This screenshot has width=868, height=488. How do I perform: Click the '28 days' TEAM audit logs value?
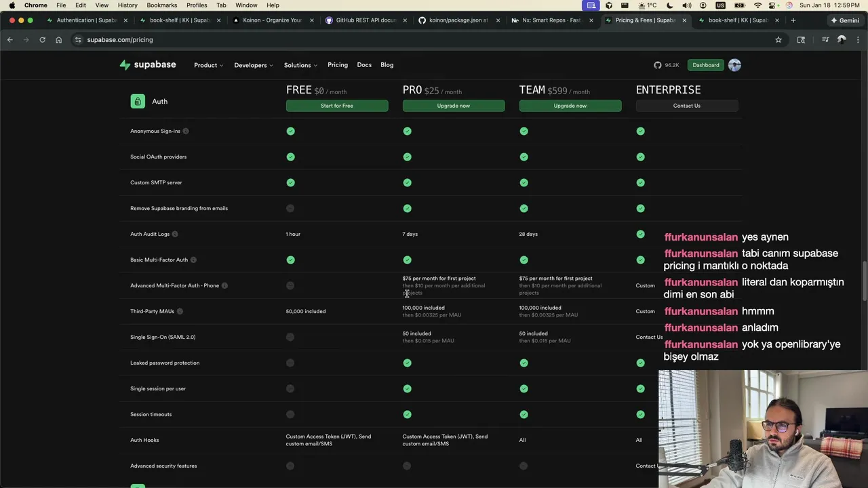[x=528, y=234]
